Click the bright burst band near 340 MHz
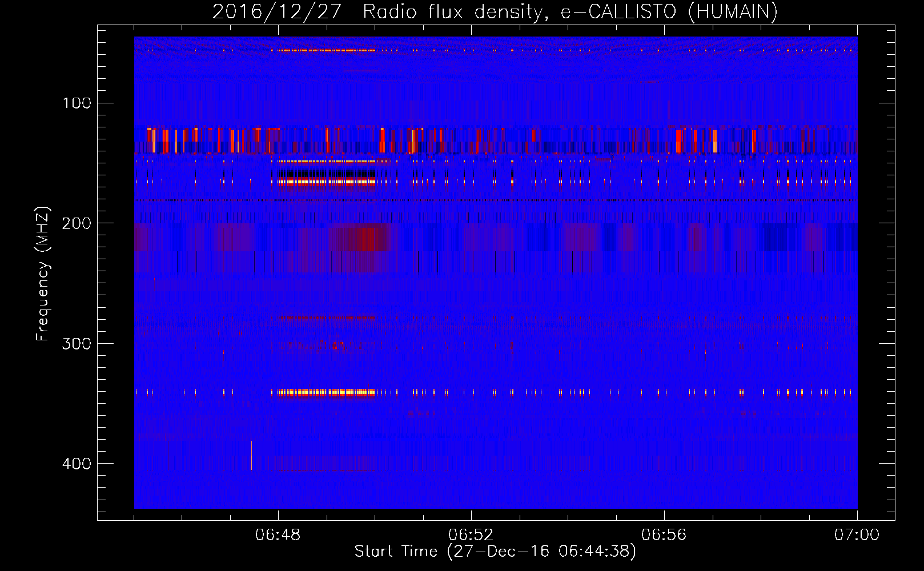924x571 pixels. (327, 392)
